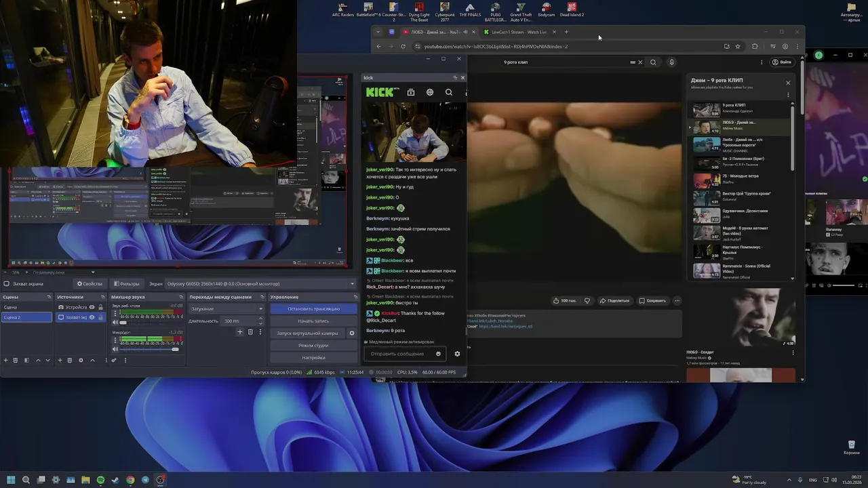Open transition properties three-dot menu
Screen dimensions: 868x488
[260, 332]
